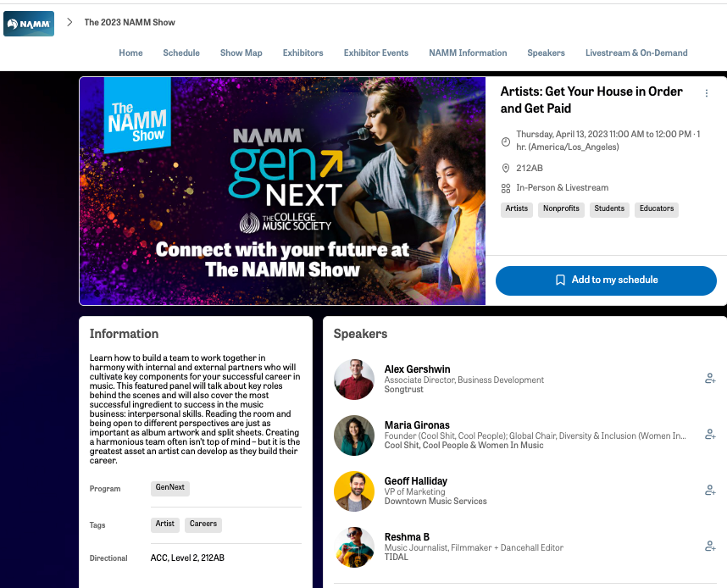
Task: Click the clock icon beside session date
Action: coord(506,141)
